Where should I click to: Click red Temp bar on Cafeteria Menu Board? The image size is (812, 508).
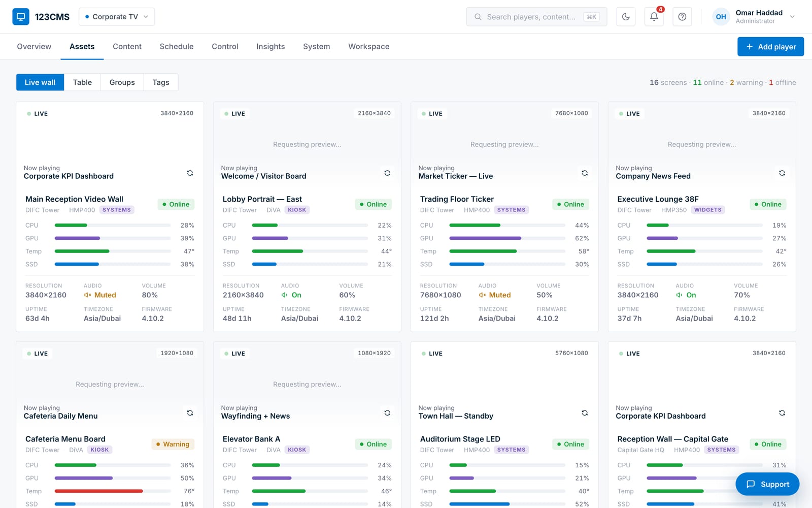[x=98, y=491]
